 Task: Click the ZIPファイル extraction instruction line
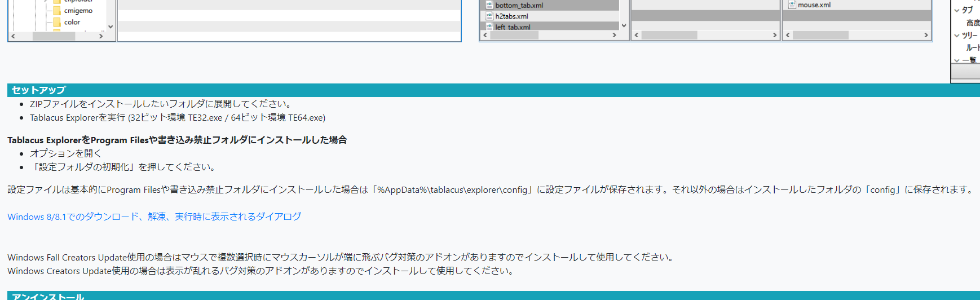pos(161,104)
